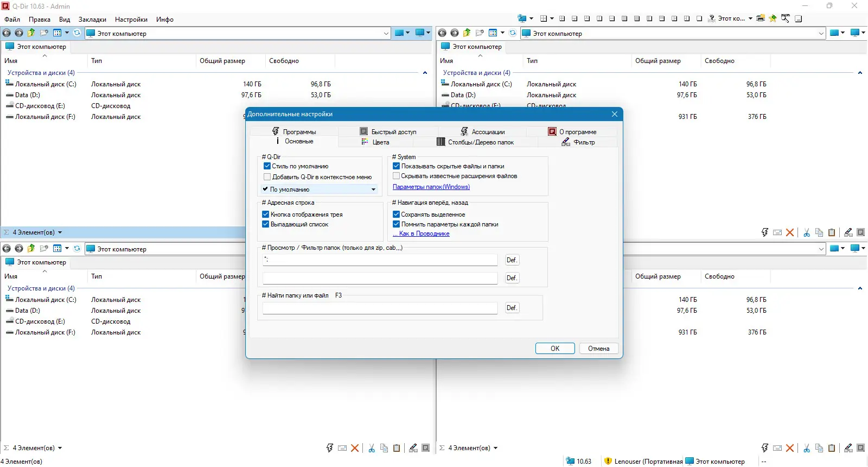
Task: Collapse the 'Устройства и диски' group in the top-right pane
Action: (x=860, y=73)
